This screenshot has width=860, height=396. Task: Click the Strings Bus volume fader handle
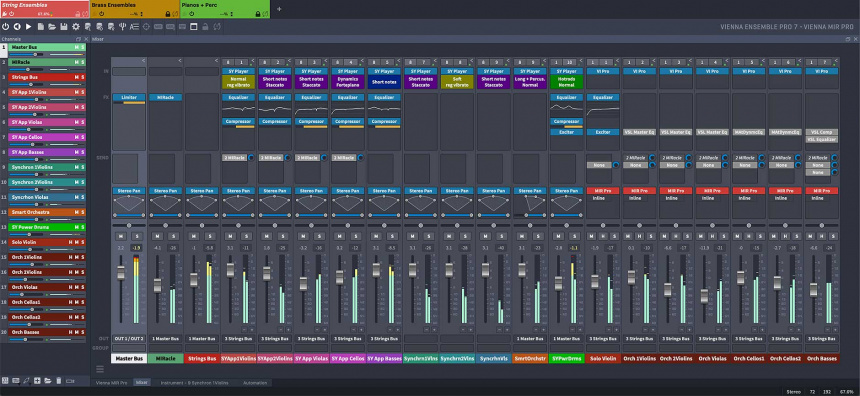click(194, 279)
